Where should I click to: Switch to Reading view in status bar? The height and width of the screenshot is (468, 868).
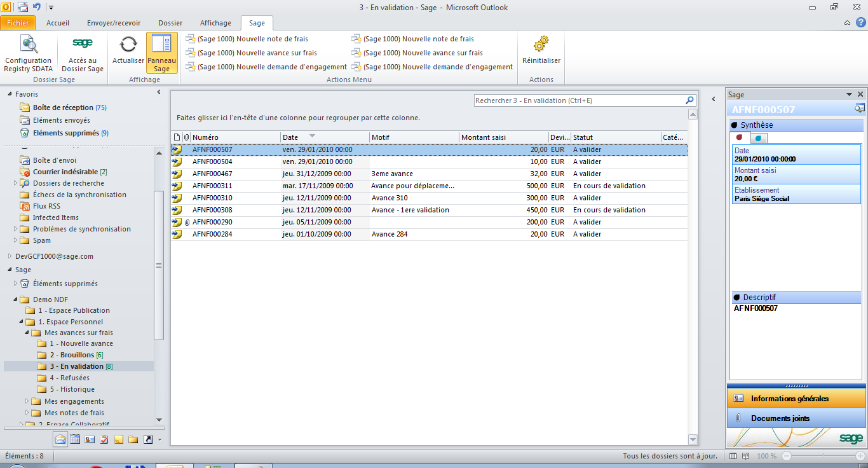click(747, 456)
